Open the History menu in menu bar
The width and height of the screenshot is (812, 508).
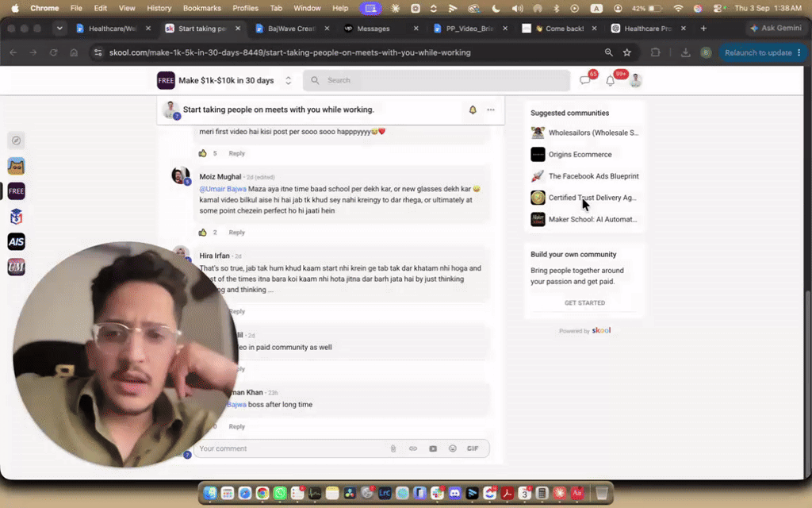point(159,8)
